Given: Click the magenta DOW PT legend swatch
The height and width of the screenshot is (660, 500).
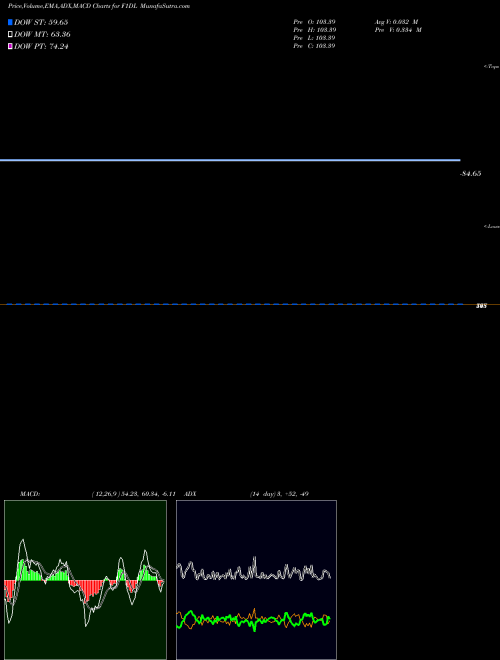Looking at the screenshot, I should pos(10,46).
